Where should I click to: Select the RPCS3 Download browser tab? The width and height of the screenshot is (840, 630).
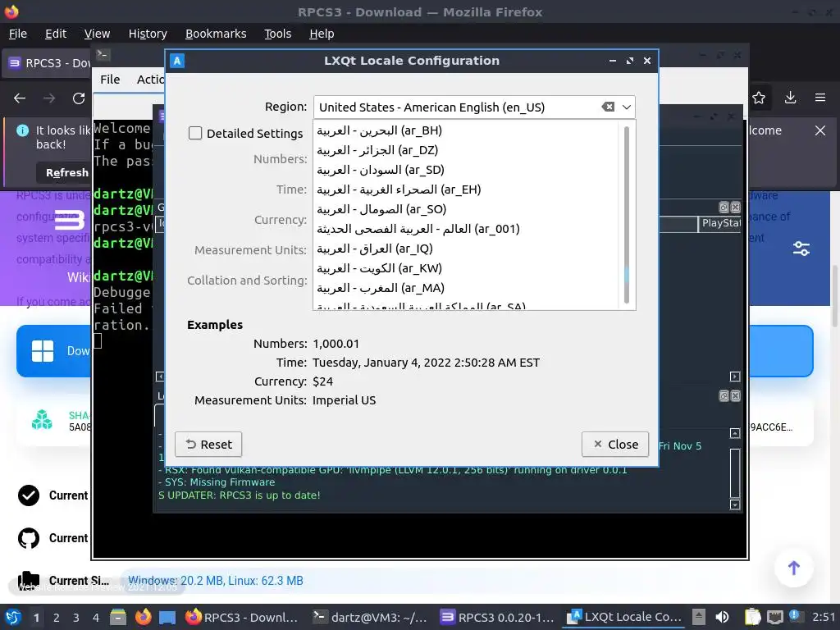point(48,63)
